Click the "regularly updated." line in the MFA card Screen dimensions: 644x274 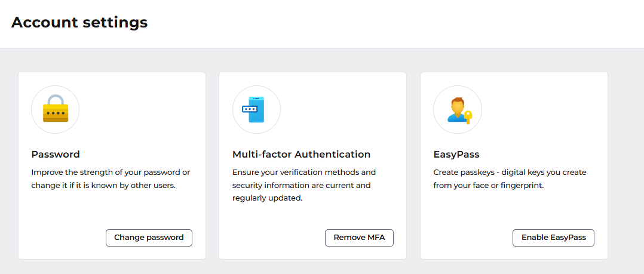[268, 199]
